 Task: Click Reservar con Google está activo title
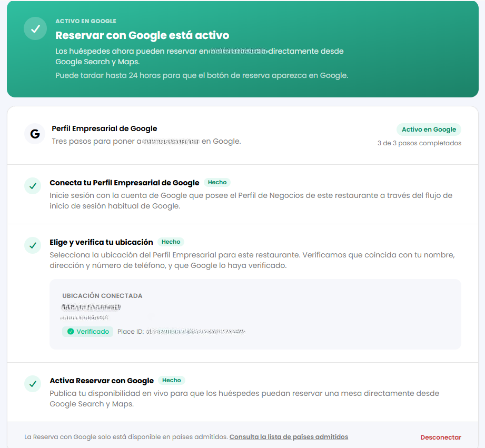pyautogui.click(x=142, y=35)
